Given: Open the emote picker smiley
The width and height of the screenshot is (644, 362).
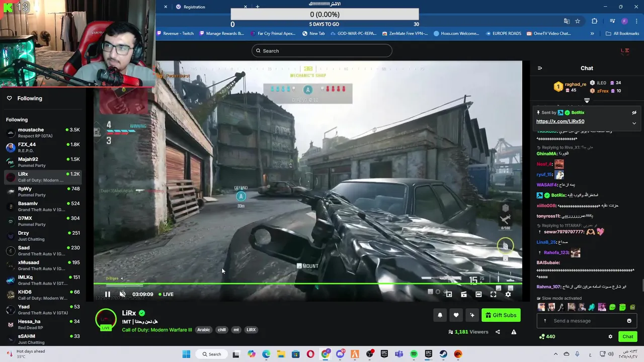Looking at the screenshot, I should click(629, 321).
